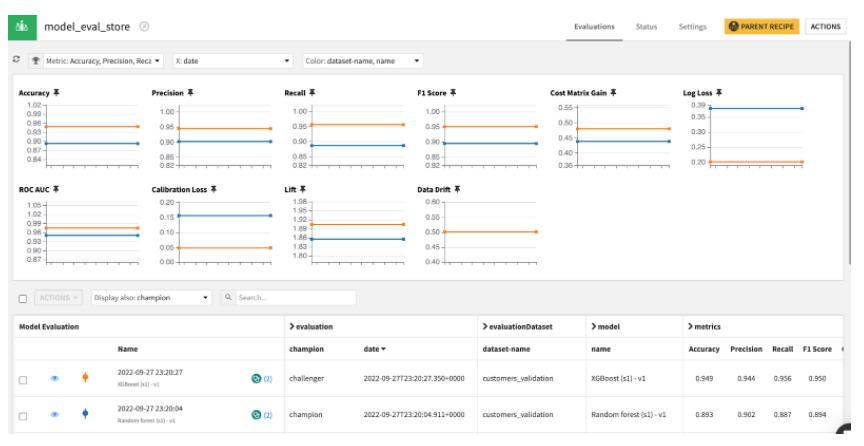Open the X: date axis dropdown

[x=232, y=61]
